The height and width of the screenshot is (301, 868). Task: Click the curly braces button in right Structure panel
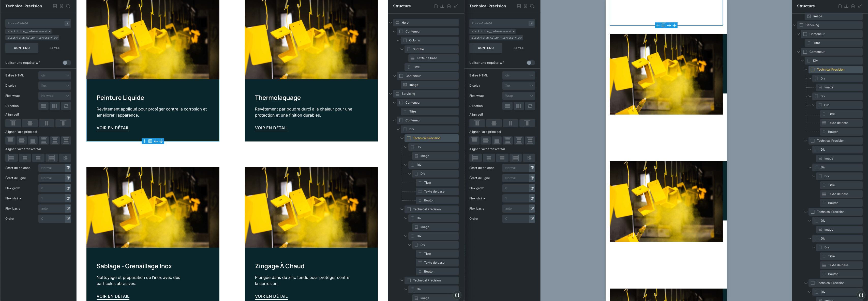(x=861, y=295)
